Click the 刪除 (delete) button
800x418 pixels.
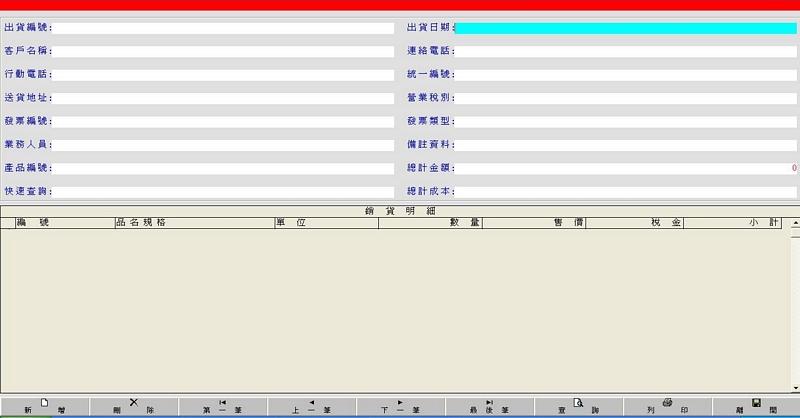click(x=133, y=407)
